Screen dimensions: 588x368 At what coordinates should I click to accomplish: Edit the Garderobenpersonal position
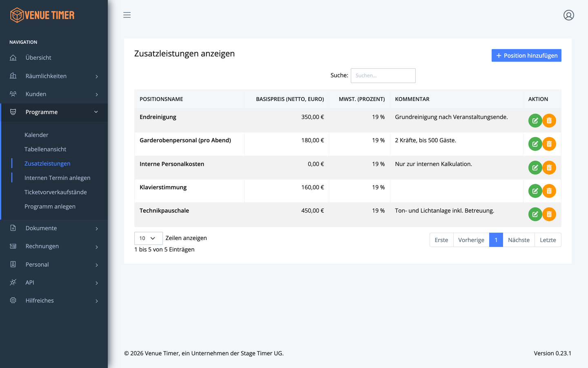pyautogui.click(x=535, y=144)
